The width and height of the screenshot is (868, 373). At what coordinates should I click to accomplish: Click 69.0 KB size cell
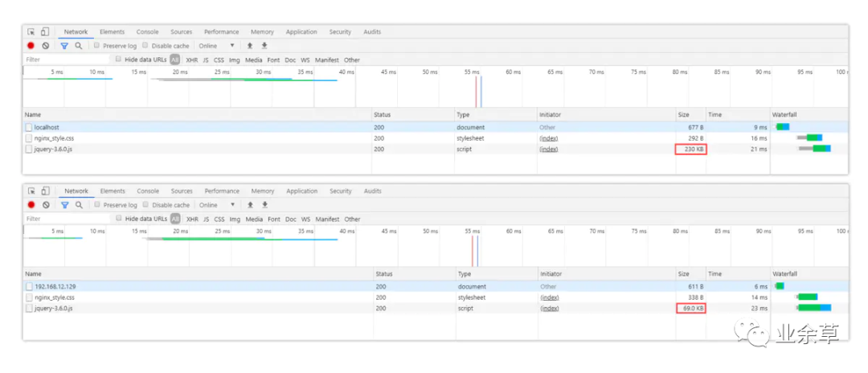691,308
